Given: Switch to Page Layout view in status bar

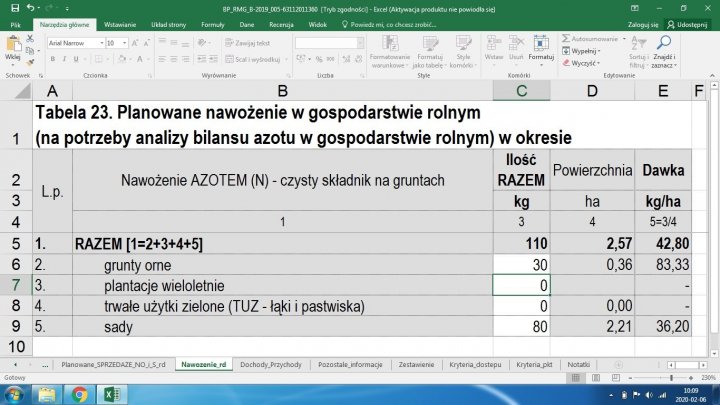Looking at the screenshot, I should [596, 378].
